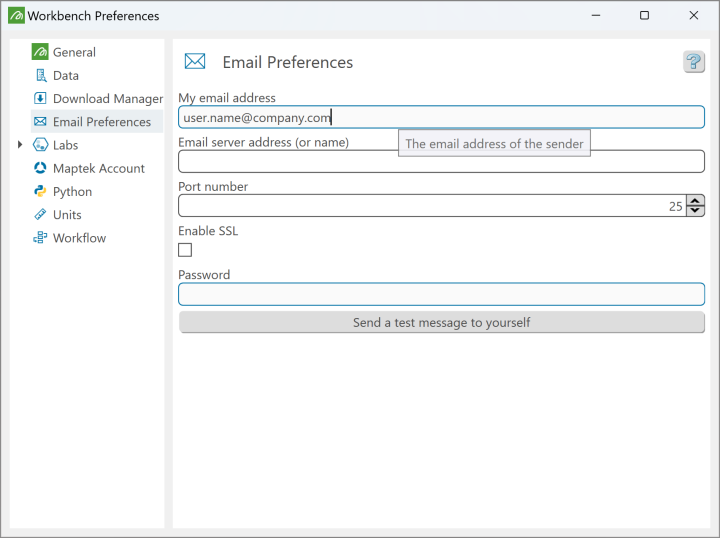Click the Data icon in sidebar
Screen dimensions: 720x538
[x=40, y=75]
